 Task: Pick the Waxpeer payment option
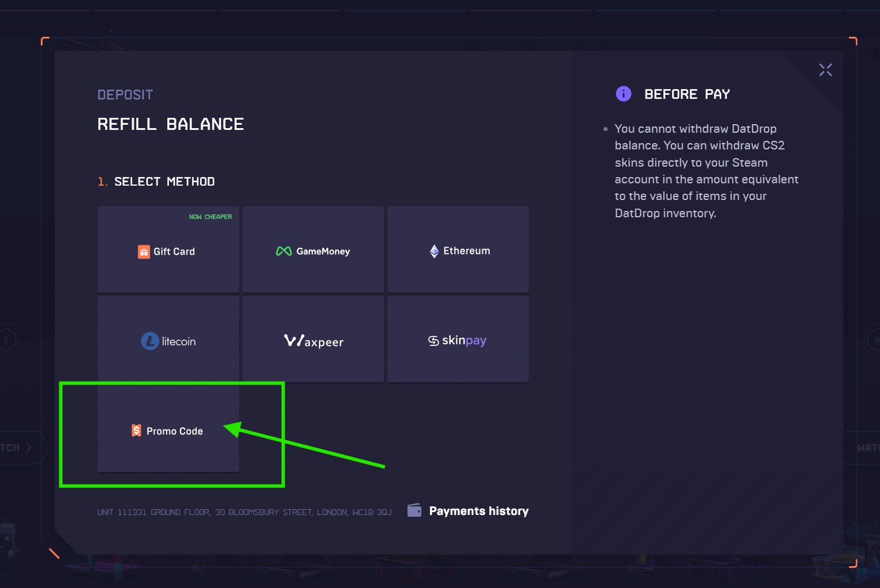(x=313, y=340)
